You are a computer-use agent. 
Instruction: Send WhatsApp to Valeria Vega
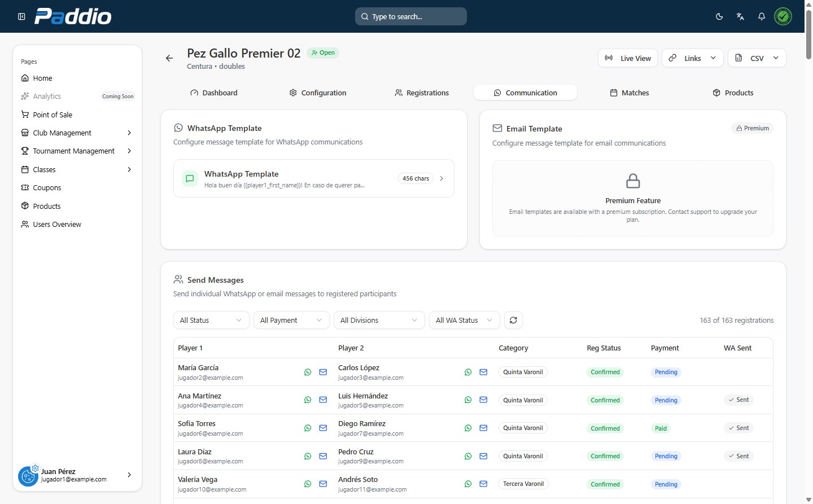click(x=308, y=484)
